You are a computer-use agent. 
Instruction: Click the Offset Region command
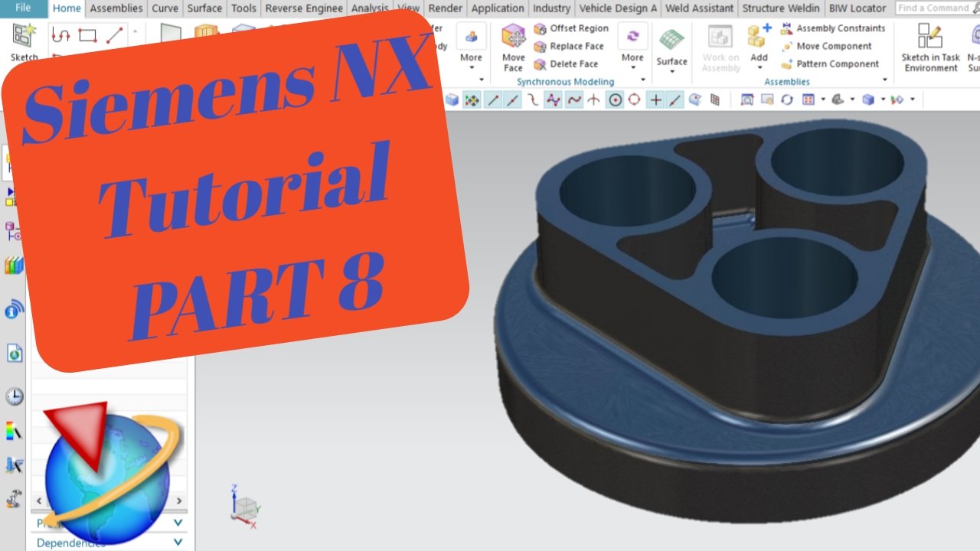(571, 28)
